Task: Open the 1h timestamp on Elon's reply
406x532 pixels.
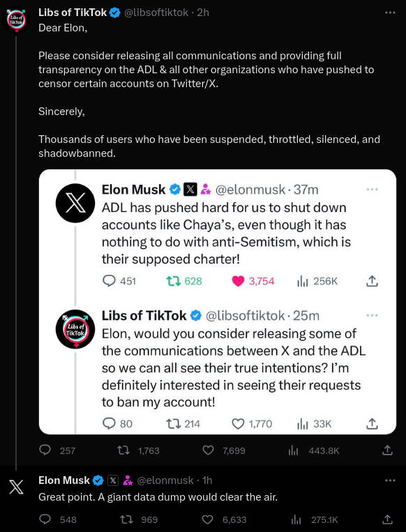Action: point(207,480)
